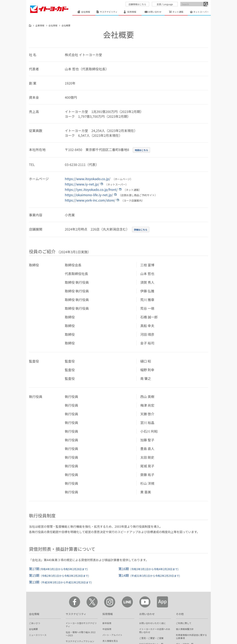This screenshot has height=644, width=237.
Task: Click 会社情報 breadcrumb link
Action: tap(53, 25)
